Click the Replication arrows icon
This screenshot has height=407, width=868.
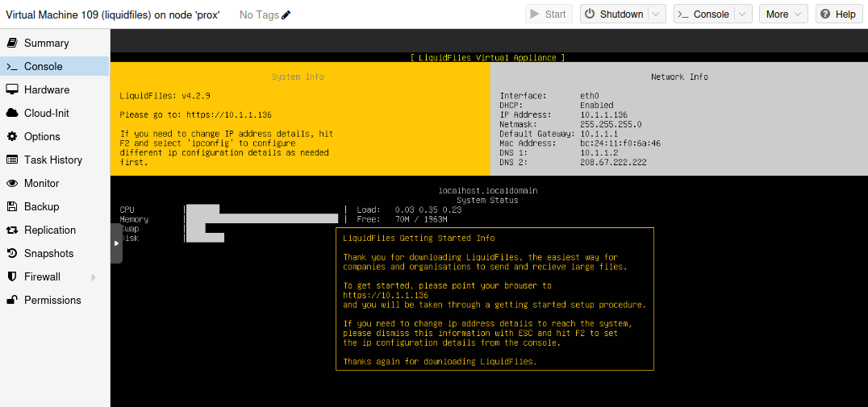11,230
